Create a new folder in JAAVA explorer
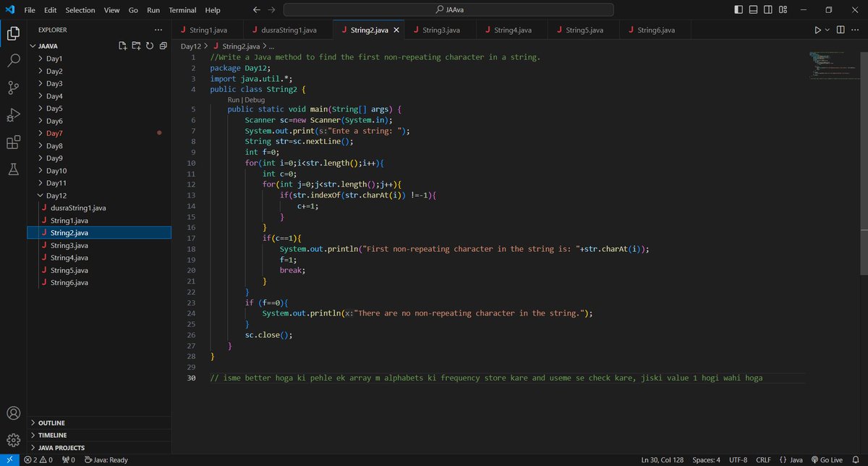The image size is (868, 466). (x=136, y=46)
